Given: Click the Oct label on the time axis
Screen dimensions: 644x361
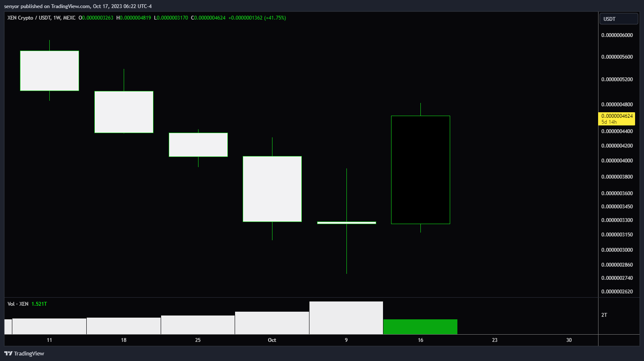Looking at the screenshot, I should pyautogui.click(x=272, y=340).
